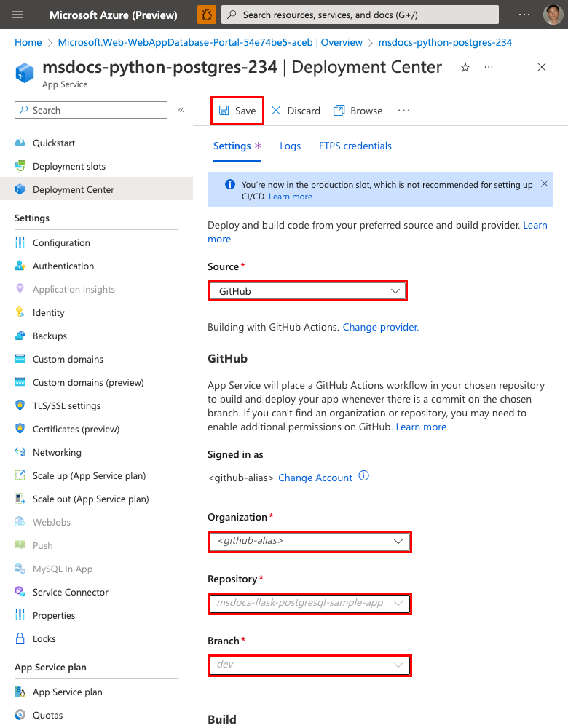This screenshot has height=728, width=568.
Task: Click the resource search field in the sidebar
Action: pyautogui.click(x=90, y=110)
